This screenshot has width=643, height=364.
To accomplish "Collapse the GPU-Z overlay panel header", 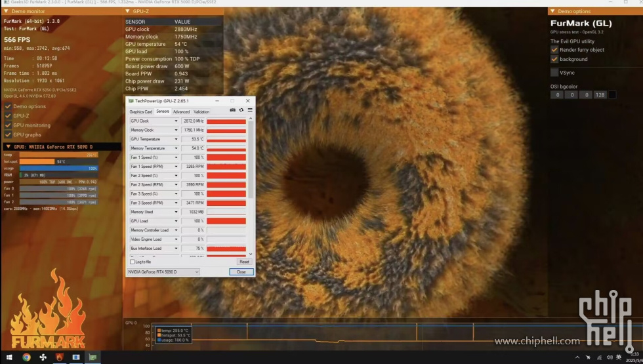I will click(127, 11).
